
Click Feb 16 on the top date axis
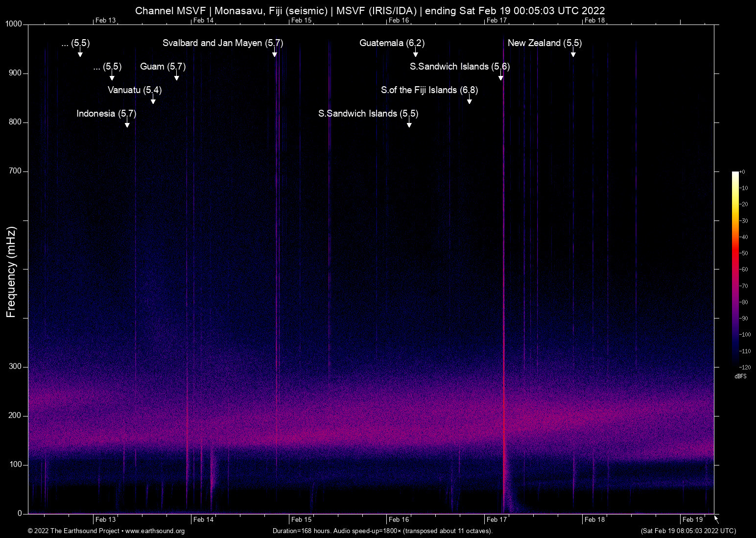[x=399, y=20]
